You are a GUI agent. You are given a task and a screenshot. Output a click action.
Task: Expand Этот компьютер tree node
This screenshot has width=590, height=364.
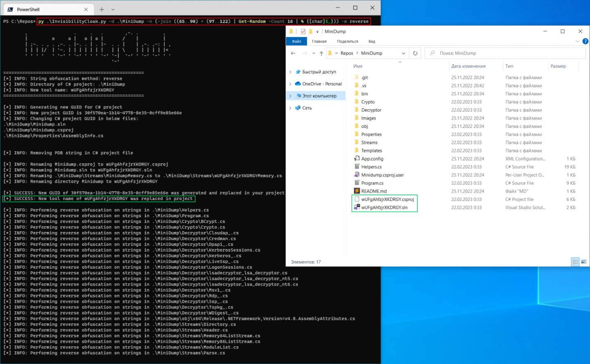click(290, 96)
